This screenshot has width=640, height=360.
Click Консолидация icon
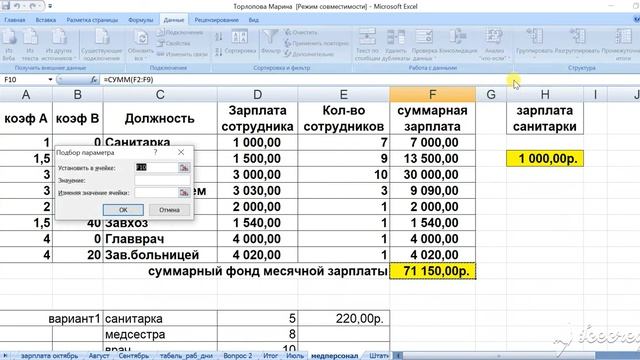(458, 42)
